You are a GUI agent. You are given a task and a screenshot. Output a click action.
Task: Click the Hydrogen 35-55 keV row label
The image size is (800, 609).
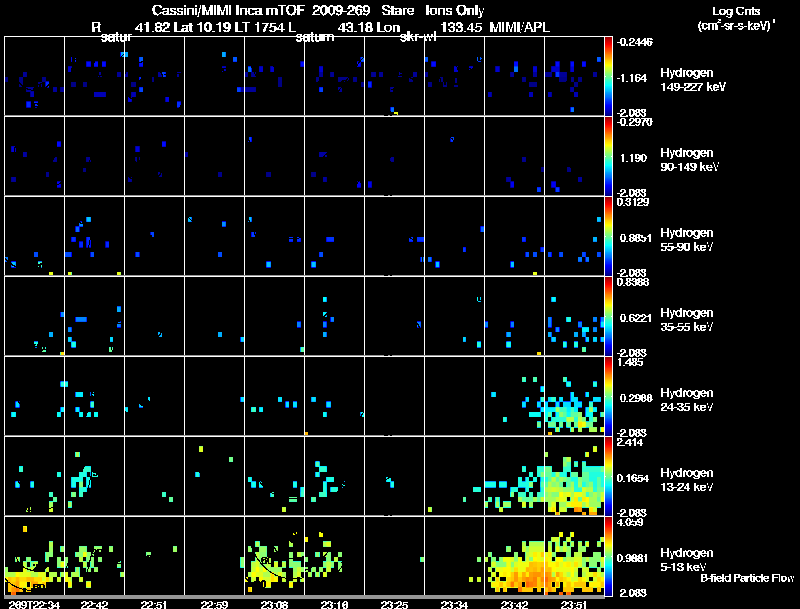(x=687, y=320)
